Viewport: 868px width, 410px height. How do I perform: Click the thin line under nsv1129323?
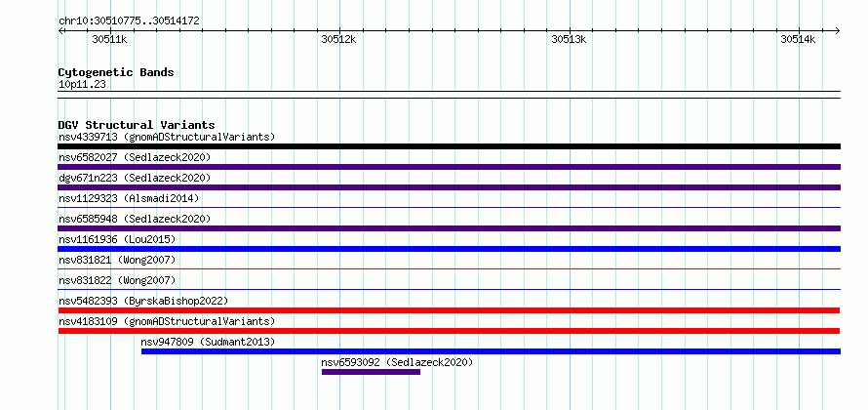(x=449, y=208)
